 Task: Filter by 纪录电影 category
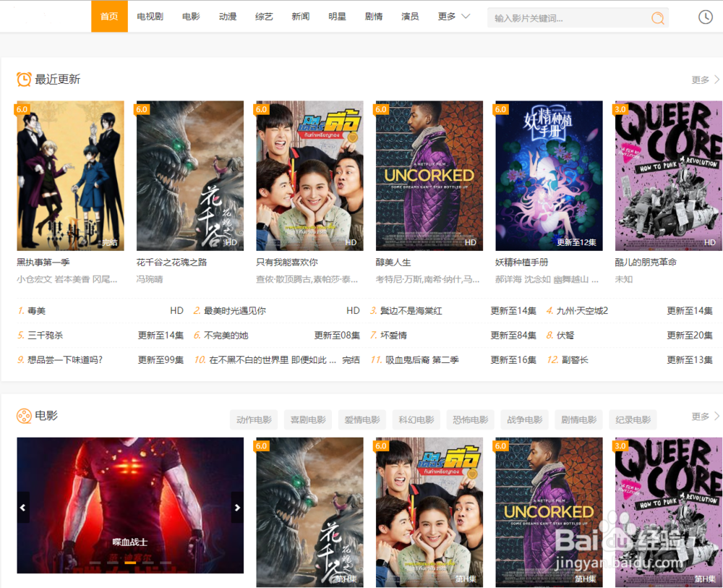point(633,419)
